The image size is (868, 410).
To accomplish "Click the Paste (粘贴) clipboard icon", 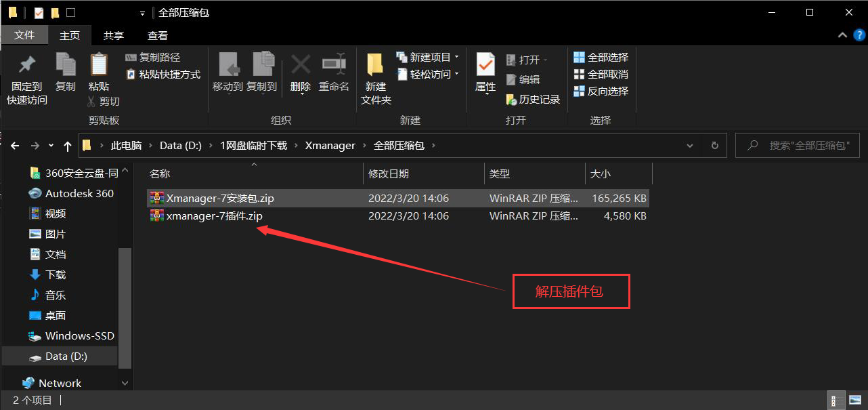I will pyautogui.click(x=99, y=65).
